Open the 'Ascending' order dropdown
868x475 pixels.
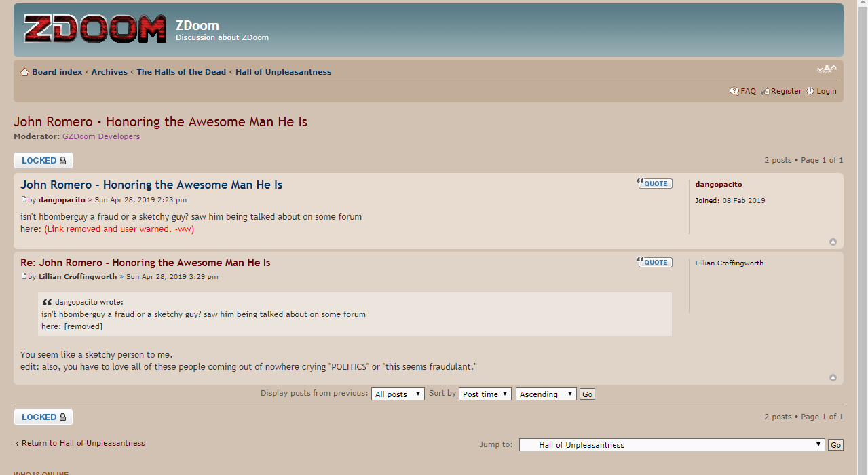546,394
